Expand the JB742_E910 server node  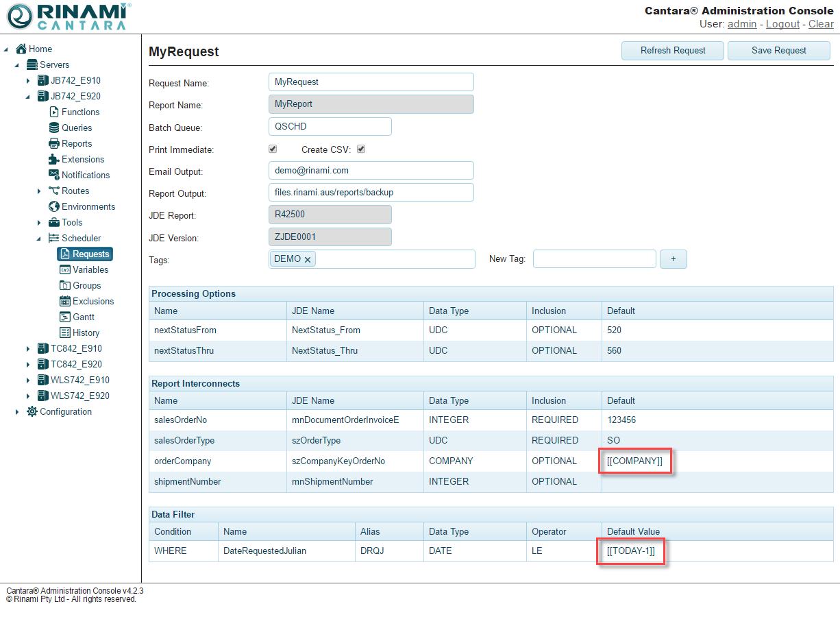28,81
